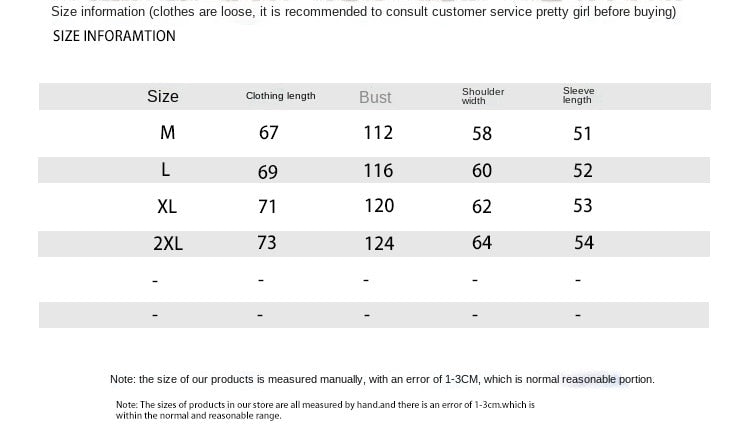This screenshot has width=750, height=442.
Task: Click shoulder width value 60
Action: click(x=482, y=171)
